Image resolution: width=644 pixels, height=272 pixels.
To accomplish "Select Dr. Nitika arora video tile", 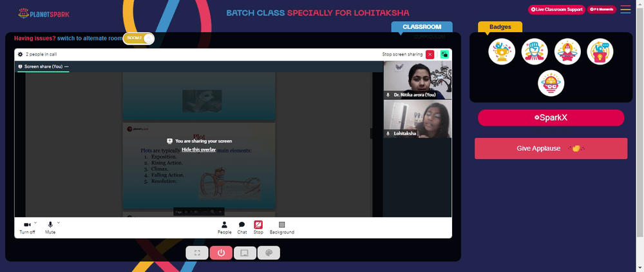I will (417, 80).
